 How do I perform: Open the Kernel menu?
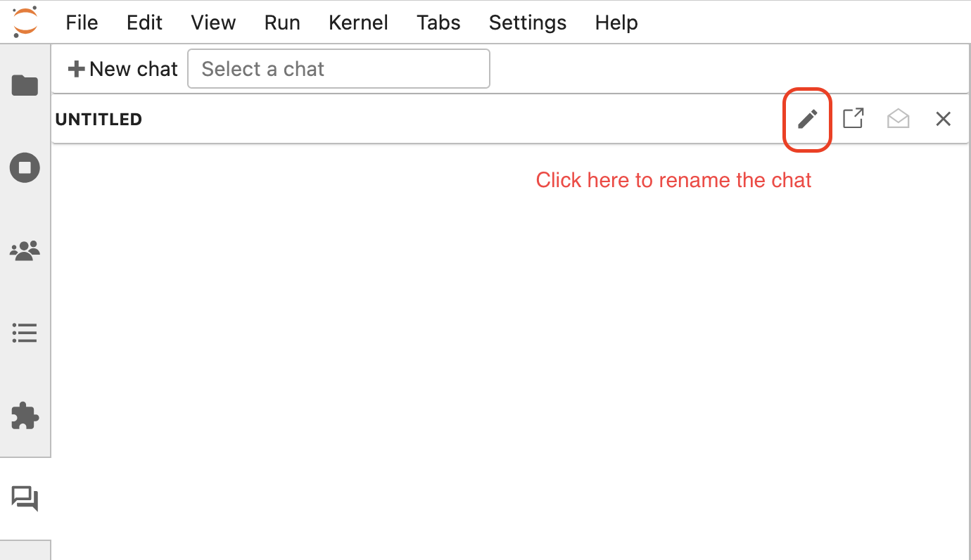358,23
